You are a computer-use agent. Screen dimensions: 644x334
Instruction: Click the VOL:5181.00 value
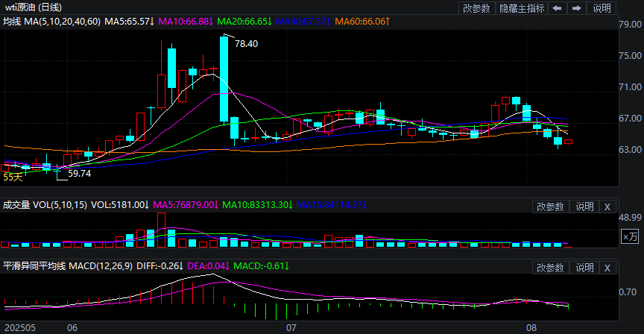tap(119, 204)
